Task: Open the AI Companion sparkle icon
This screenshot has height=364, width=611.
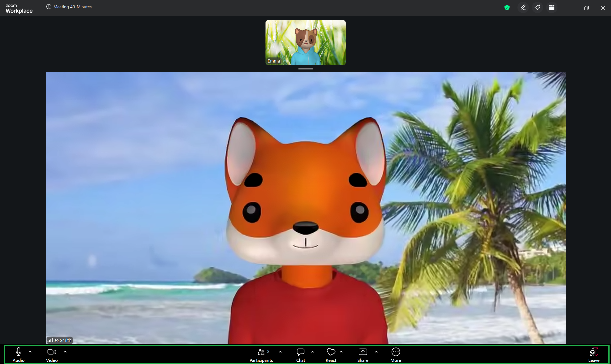Action: 537,8
